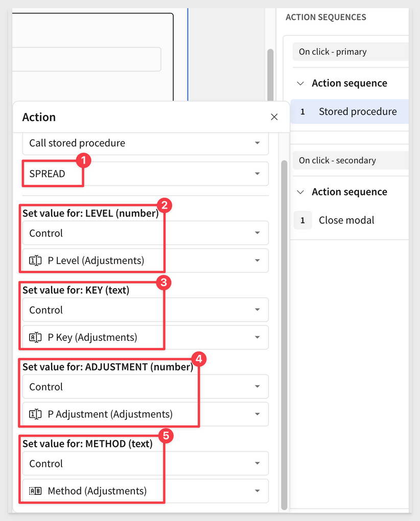Close the Action panel with X icon
Viewport: 420px width, 521px height.
pyautogui.click(x=274, y=117)
